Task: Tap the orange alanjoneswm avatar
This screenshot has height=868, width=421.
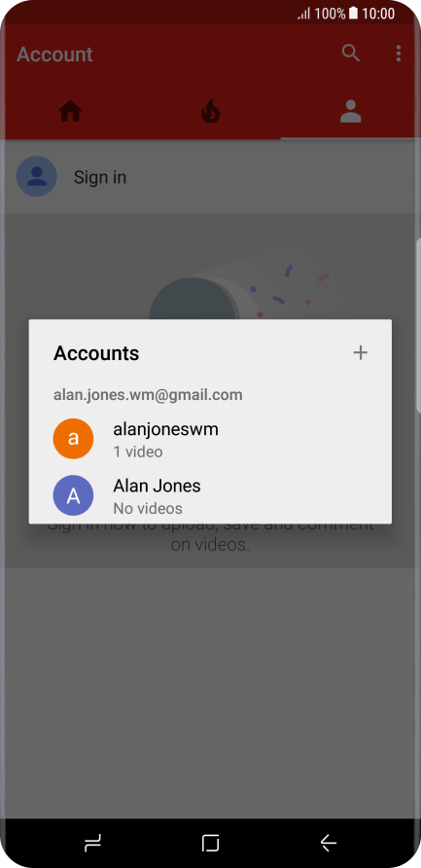Action: [73, 439]
